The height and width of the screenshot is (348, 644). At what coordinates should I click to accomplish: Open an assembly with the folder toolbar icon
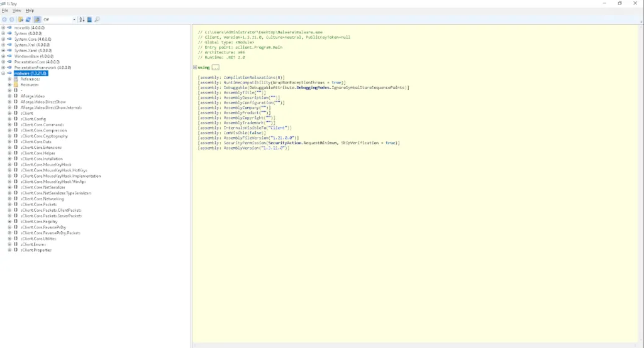point(21,19)
